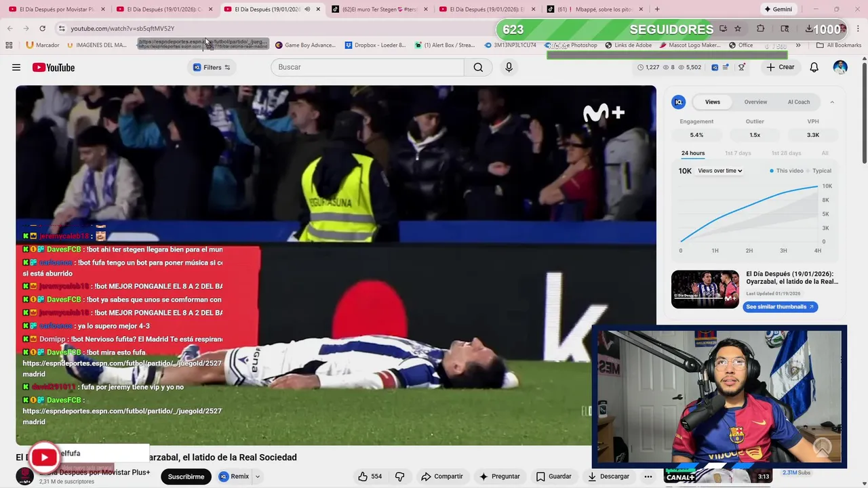
Task: Dislike the video
Action: pos(399,476)
